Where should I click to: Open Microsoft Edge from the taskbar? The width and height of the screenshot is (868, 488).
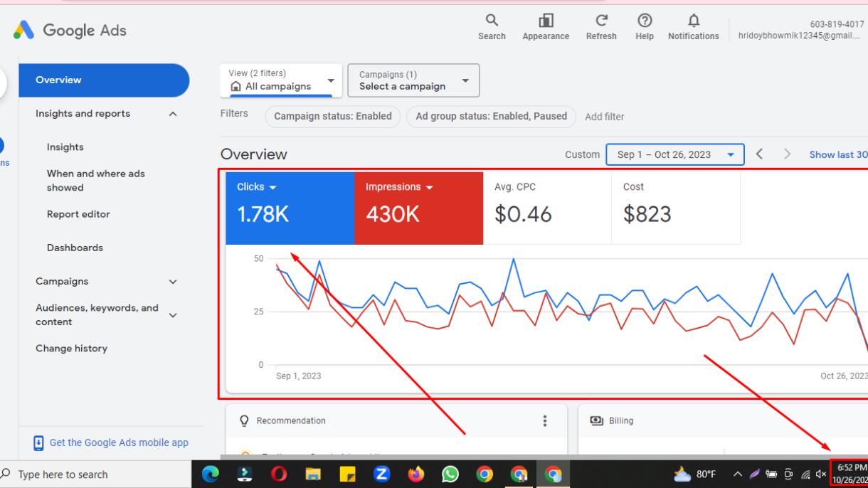[x=210, y=474]
